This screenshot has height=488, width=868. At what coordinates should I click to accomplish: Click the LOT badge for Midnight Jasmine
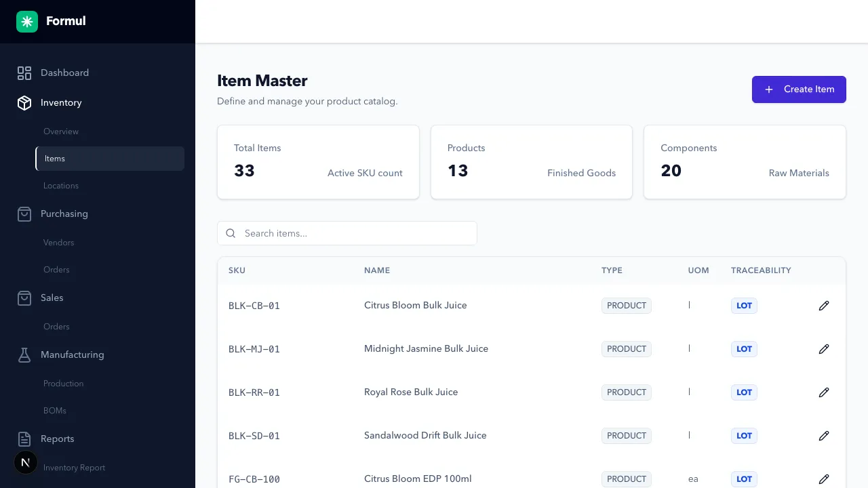point(744,349)
